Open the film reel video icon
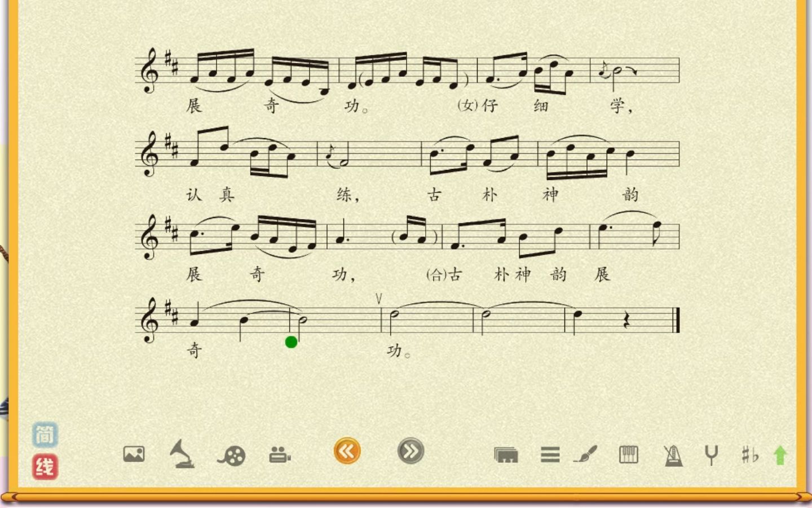 coord(232,455)
